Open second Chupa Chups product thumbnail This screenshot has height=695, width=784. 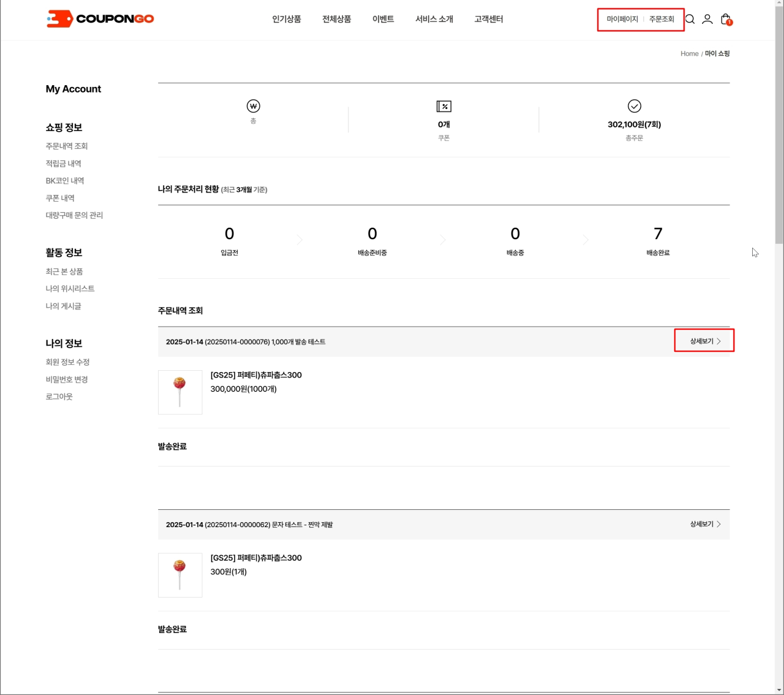tap(180, 575)
